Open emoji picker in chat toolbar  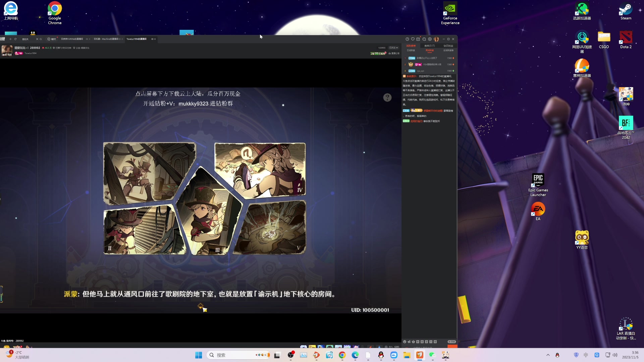[x=405, y=342]
